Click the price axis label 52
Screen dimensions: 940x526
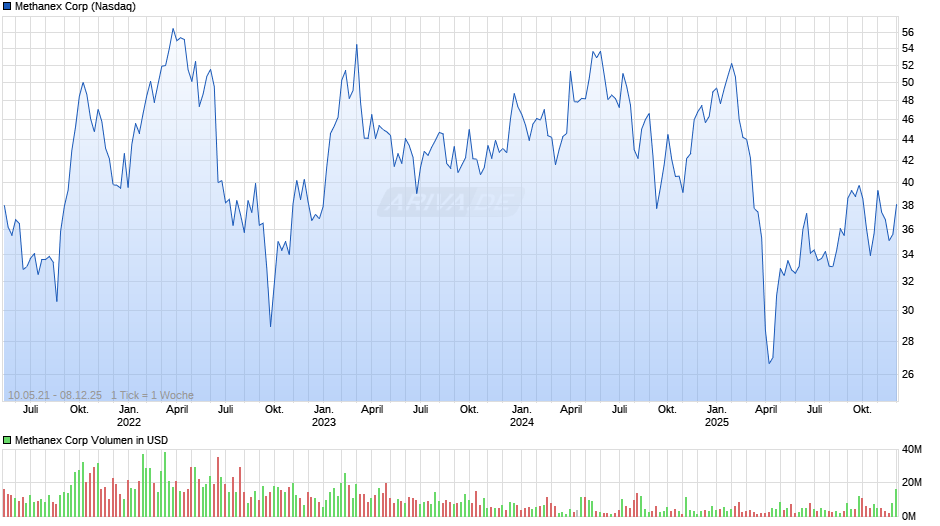click(908, 65)
